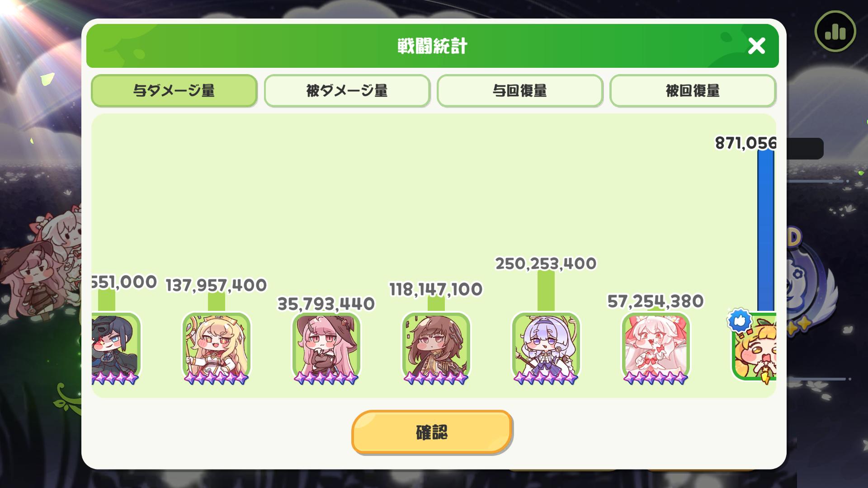
Task: Switch to the 被ダメージ量 tab
Action: pyautogui.click(x=347, y=91)
